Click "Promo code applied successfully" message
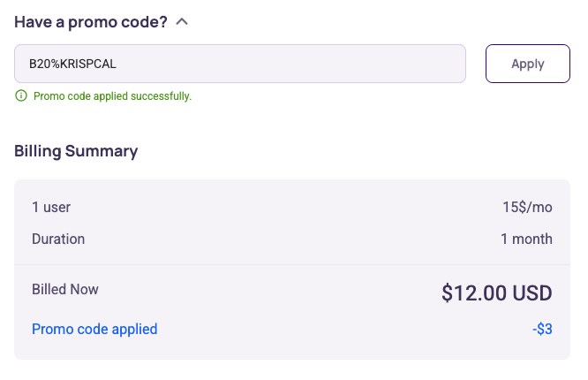This screenshot has width=588, height=380. coord(112,95)
